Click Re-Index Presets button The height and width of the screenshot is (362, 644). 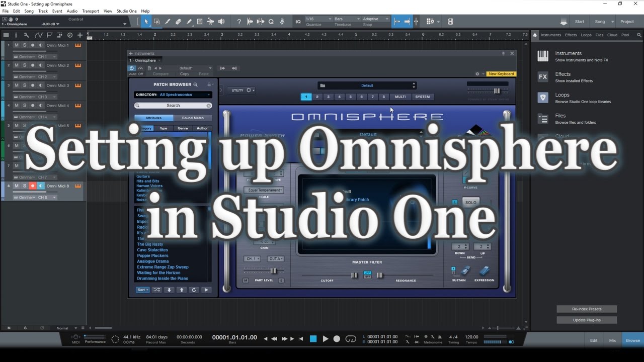click(x=587, y=309)
